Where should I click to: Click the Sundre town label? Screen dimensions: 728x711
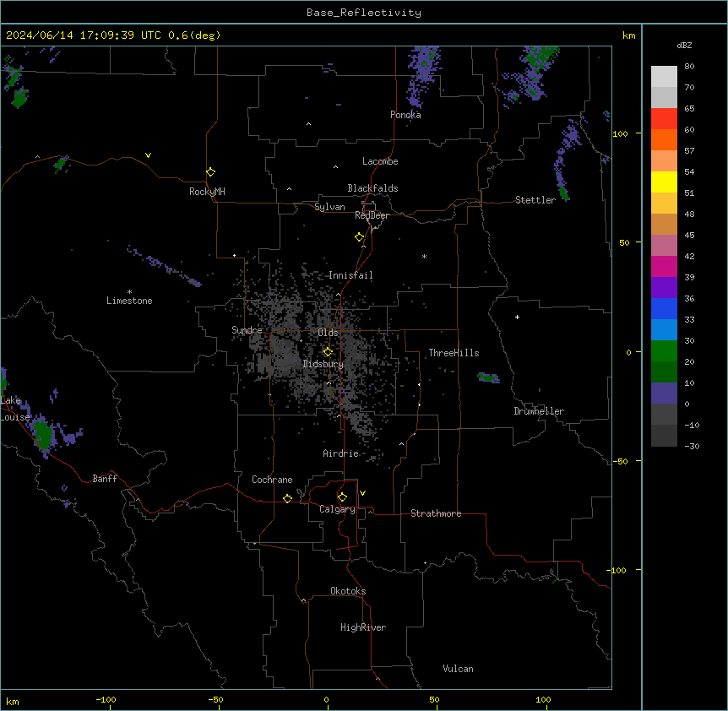pos(247,330)
